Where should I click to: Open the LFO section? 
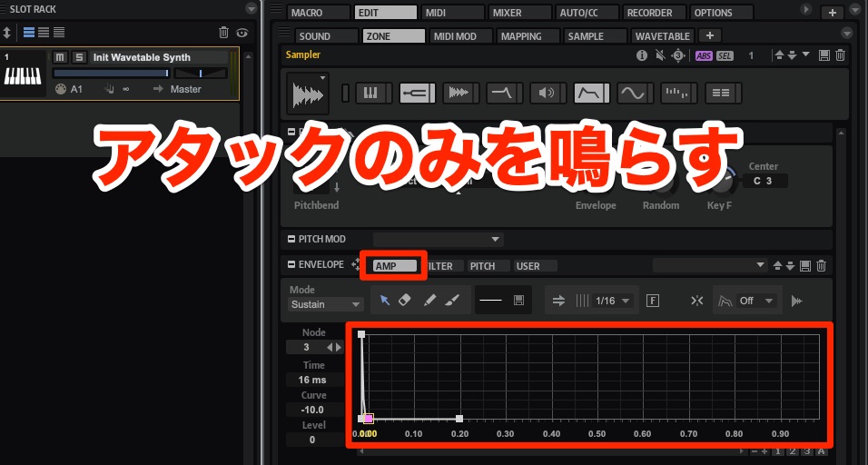click(635, 93)
